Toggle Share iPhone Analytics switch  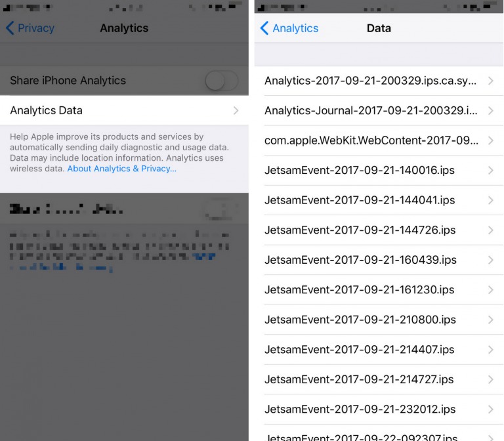click(x=221, y=81)
